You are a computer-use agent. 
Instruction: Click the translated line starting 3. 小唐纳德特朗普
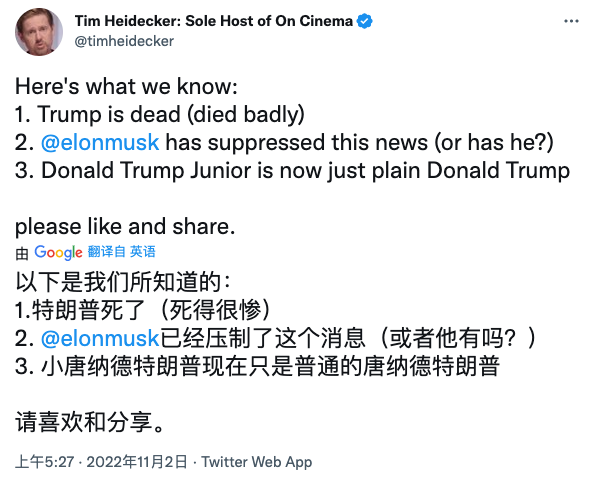(x=257, y=366)
